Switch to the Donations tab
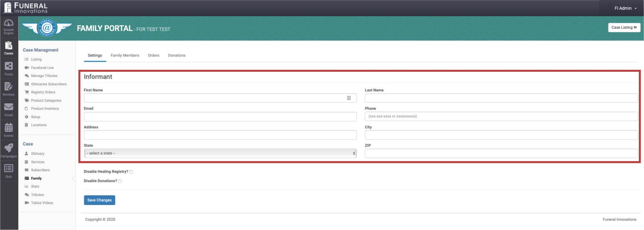 coord(177,55)
